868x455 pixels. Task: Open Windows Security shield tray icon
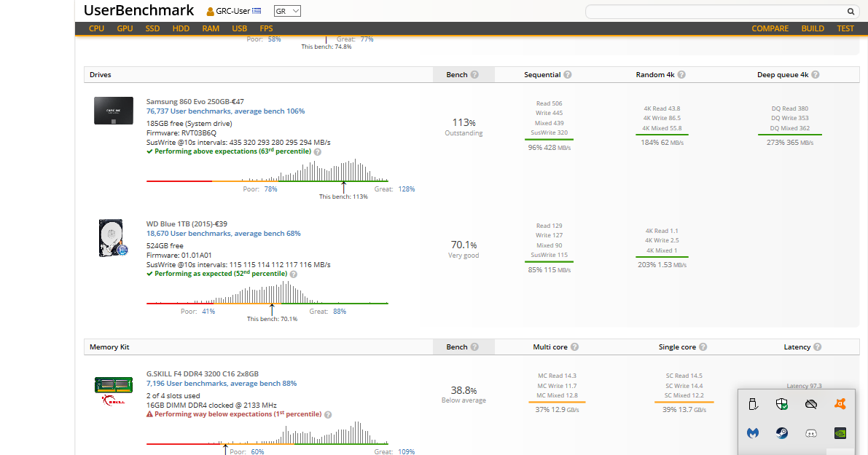pos(782,404)
